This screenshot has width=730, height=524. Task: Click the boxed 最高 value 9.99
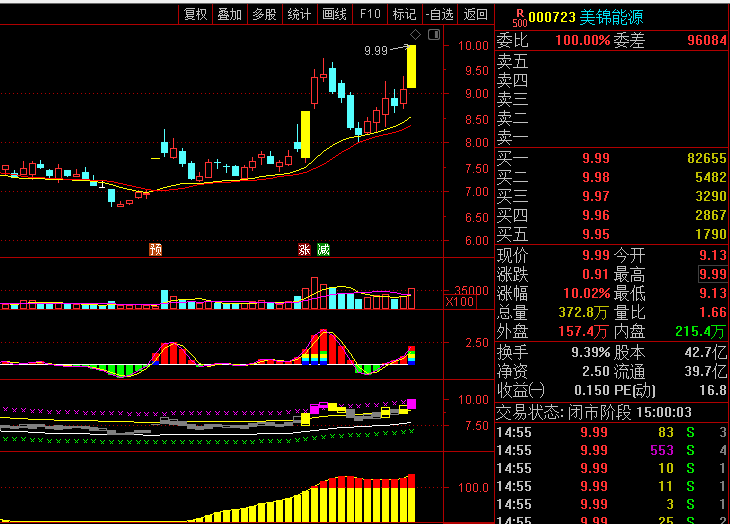pos(712,273)
